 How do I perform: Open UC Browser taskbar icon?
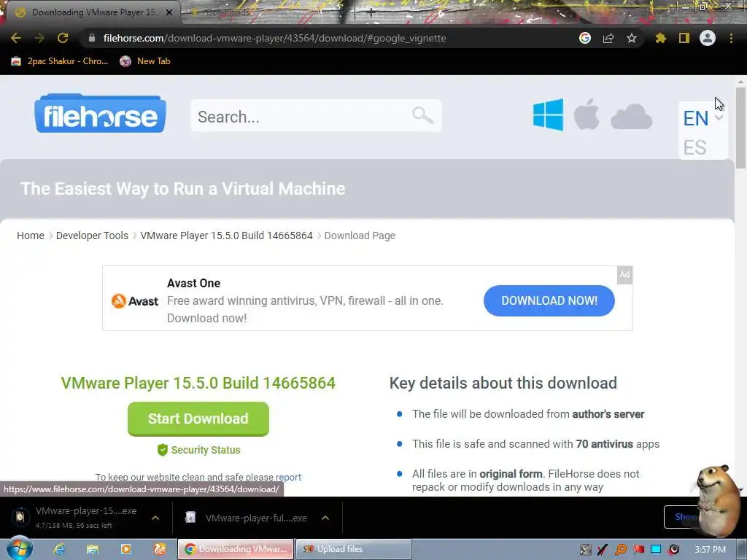coord(160,549)
